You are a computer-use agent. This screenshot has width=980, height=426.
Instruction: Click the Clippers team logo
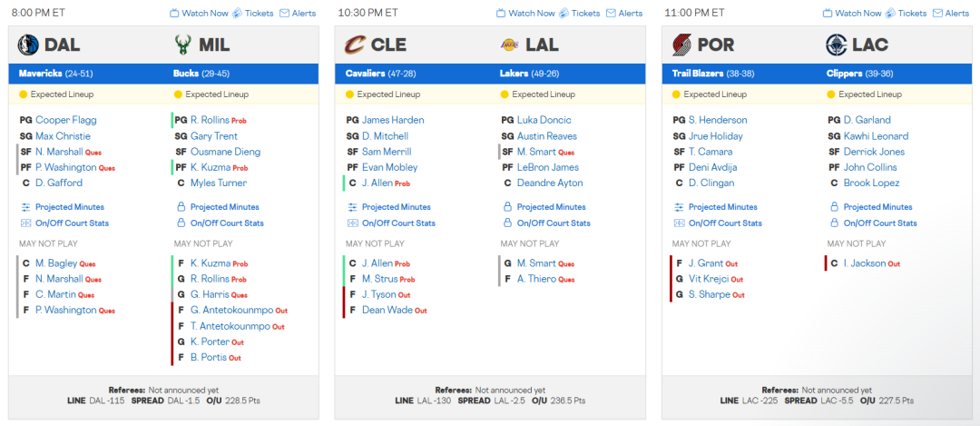pos(838,45)
